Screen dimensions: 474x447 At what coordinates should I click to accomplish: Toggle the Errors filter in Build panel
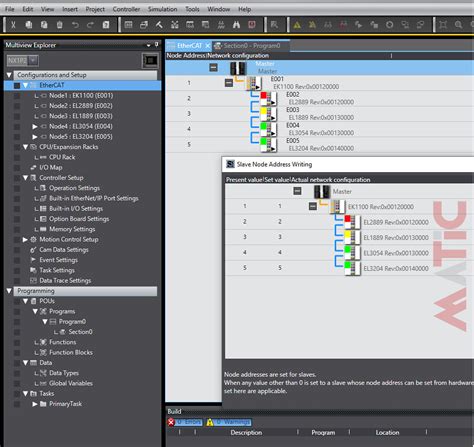coord(185,422)
